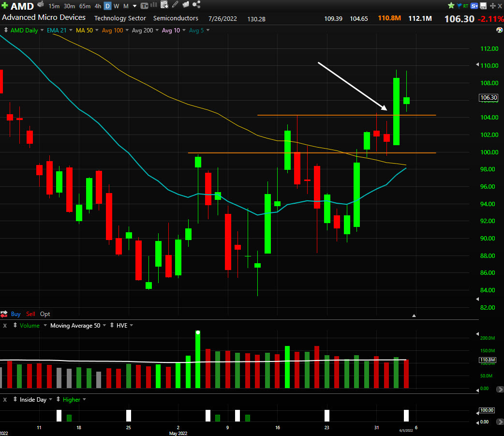
Task: Select the W weekly timeframe
Action: (x=117, y=6)
